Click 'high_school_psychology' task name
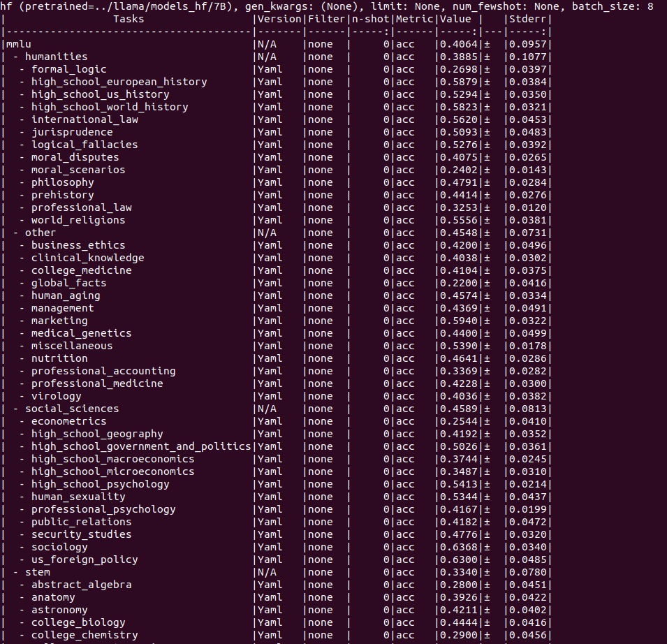The image size is (667, 644). coord(101,484)
